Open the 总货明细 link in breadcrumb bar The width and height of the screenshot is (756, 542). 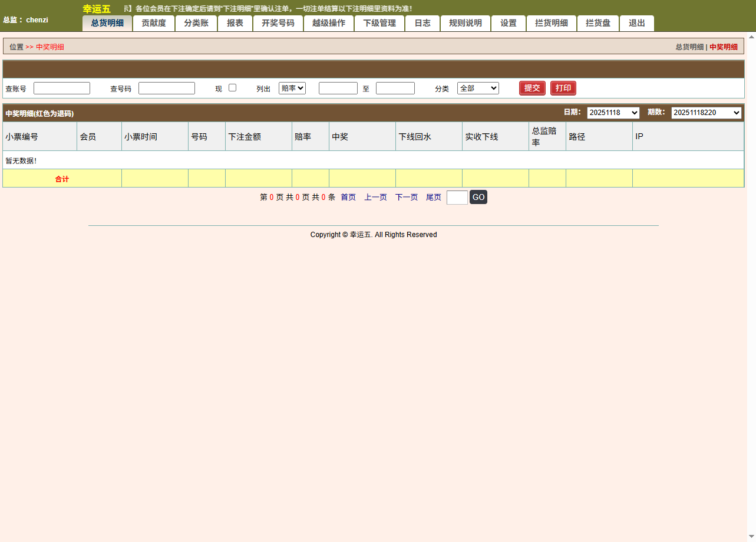point(689,47)
